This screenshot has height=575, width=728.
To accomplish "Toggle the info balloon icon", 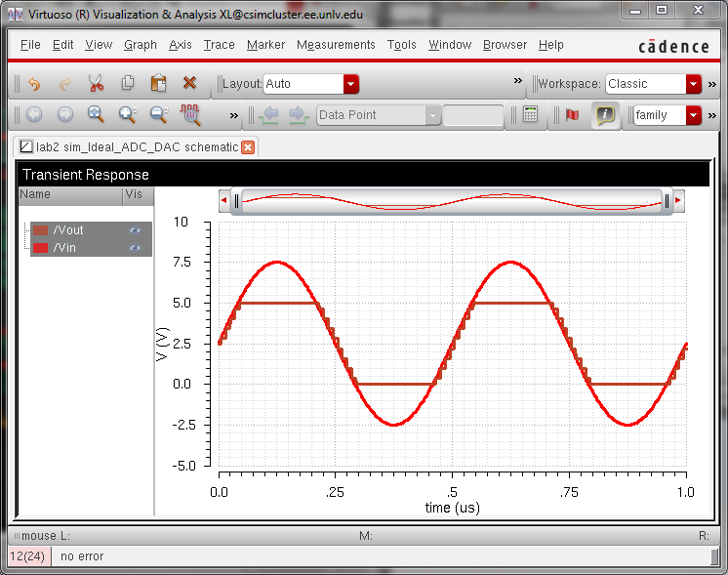I will [x=605, y=115].
